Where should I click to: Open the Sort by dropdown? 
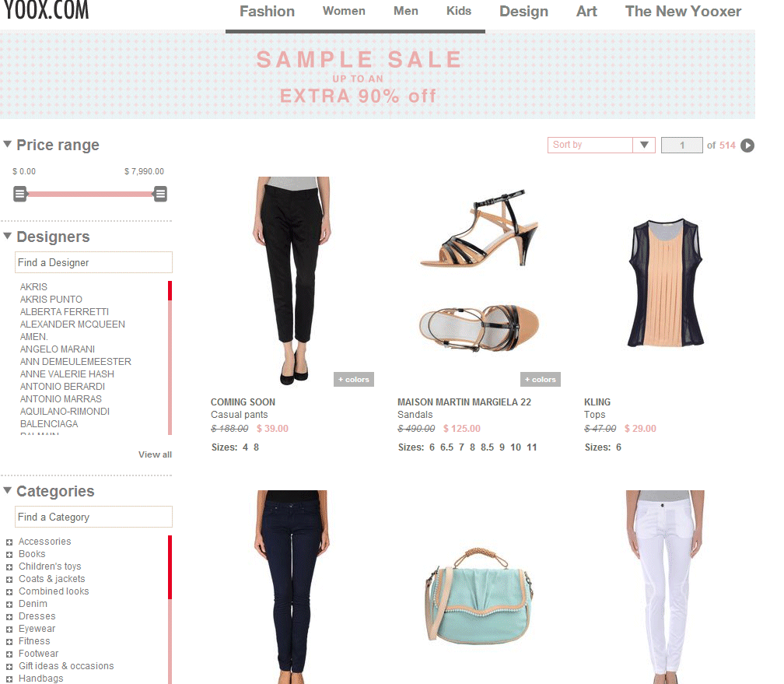click(x=601, y=145)
